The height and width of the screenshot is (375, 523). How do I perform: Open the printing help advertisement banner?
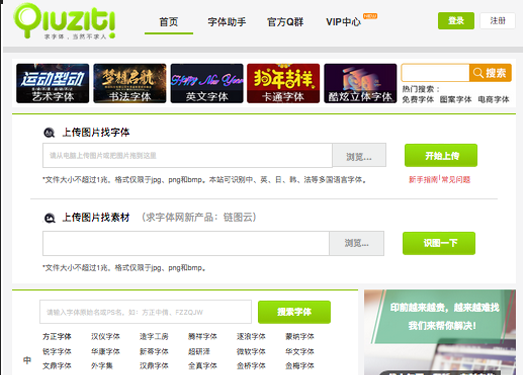tap(440, 332)
